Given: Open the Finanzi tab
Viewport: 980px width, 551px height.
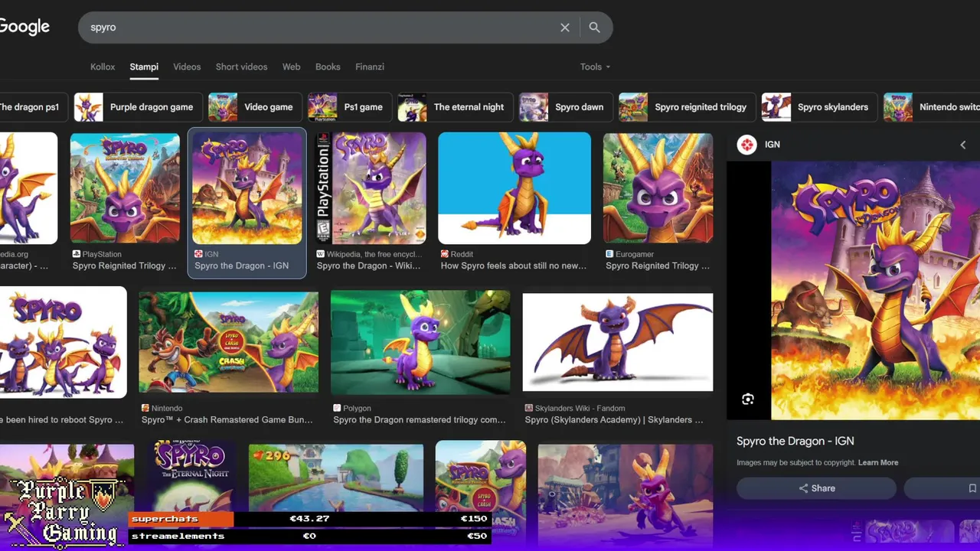Looking at the screenshot, I should tap(370, 67).
